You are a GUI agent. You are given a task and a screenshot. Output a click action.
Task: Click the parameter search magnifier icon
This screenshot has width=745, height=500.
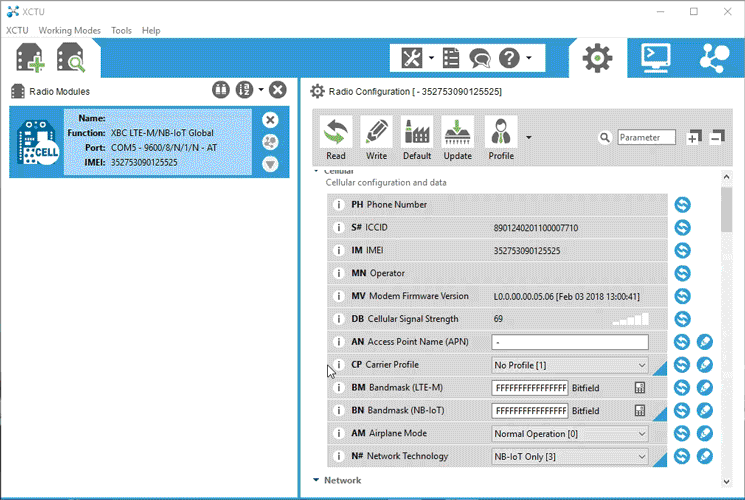[x=604, y=137]
